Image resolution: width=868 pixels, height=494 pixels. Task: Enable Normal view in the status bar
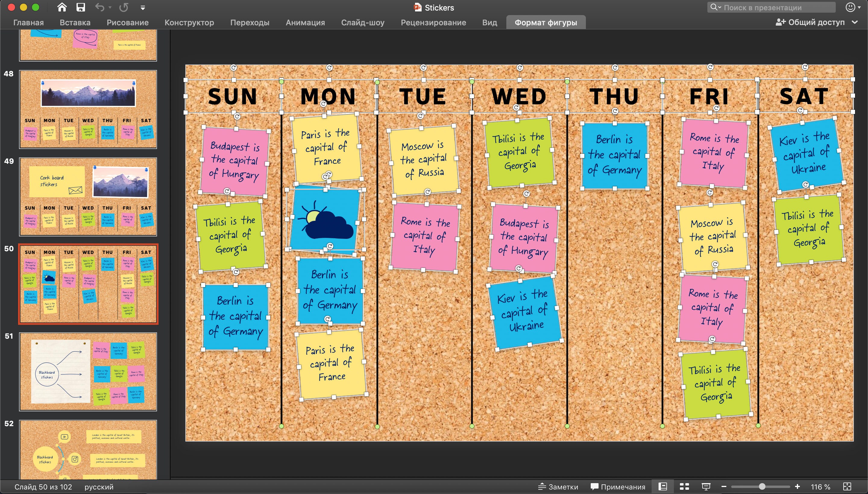[x=662, y=486]
